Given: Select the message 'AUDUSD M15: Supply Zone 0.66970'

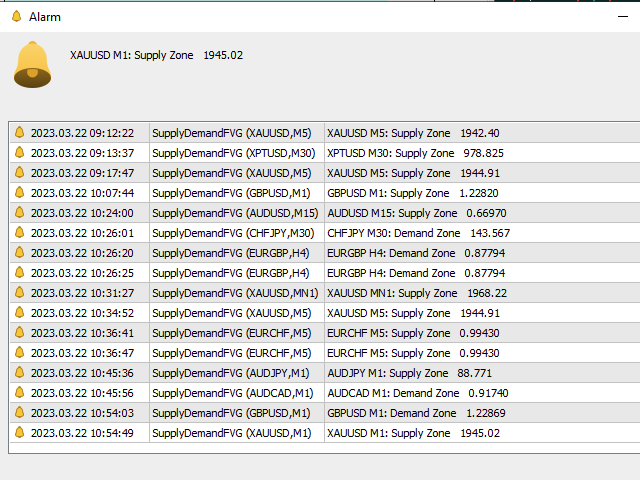Looking at the screenshot, I should click(417, 213).
